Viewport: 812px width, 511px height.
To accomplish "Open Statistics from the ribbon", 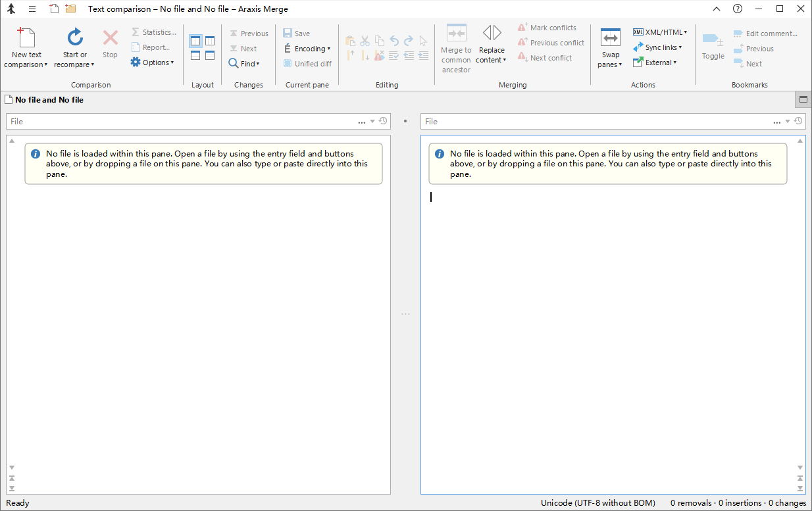I will tap(153, 32).
